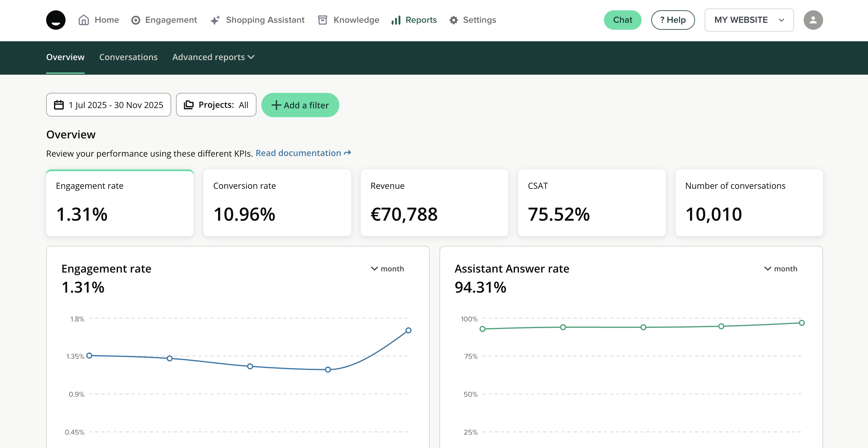Screen dimensions: 868x448
Task: Click the Reports bar chart icon
Action: [x=396, y=20]
